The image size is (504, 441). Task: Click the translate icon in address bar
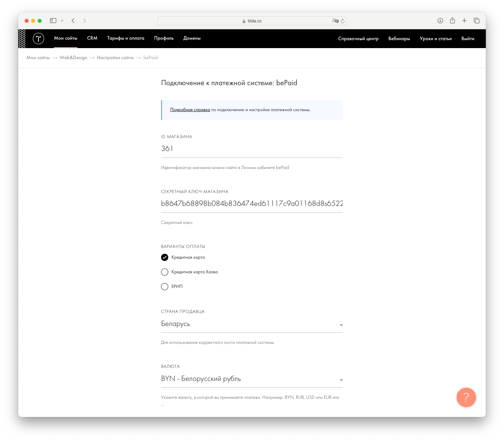335,21
